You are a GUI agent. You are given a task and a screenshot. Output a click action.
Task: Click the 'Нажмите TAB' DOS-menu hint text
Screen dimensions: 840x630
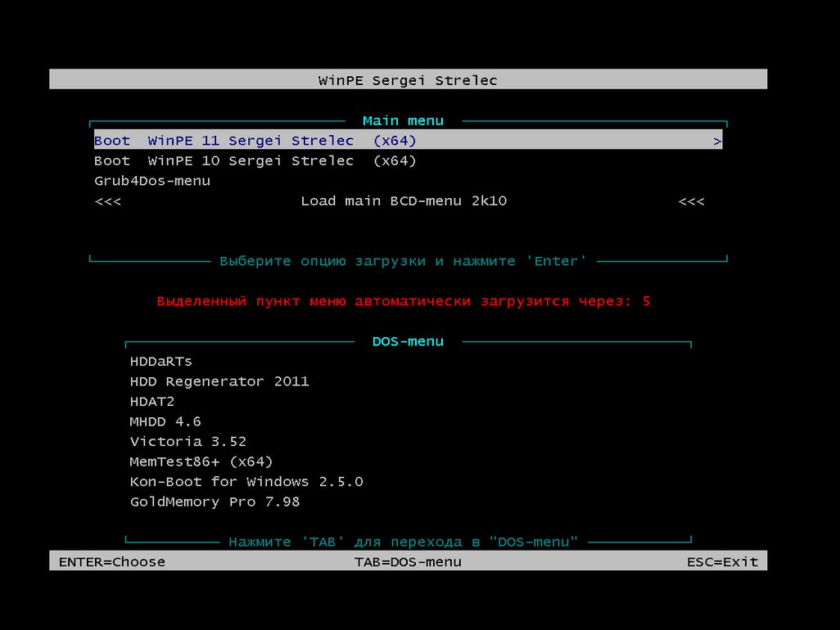tap(404, 542)
